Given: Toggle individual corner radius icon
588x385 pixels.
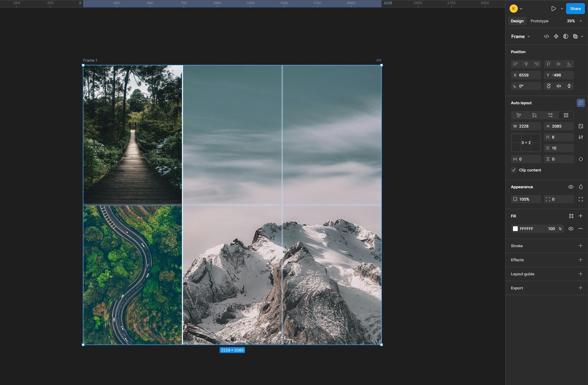Looking at the screenshot, I should [x=581, y=199].
